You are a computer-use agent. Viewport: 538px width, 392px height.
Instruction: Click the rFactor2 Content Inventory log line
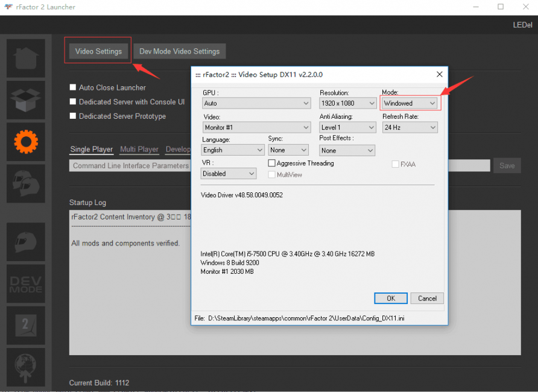coord(131,217)
